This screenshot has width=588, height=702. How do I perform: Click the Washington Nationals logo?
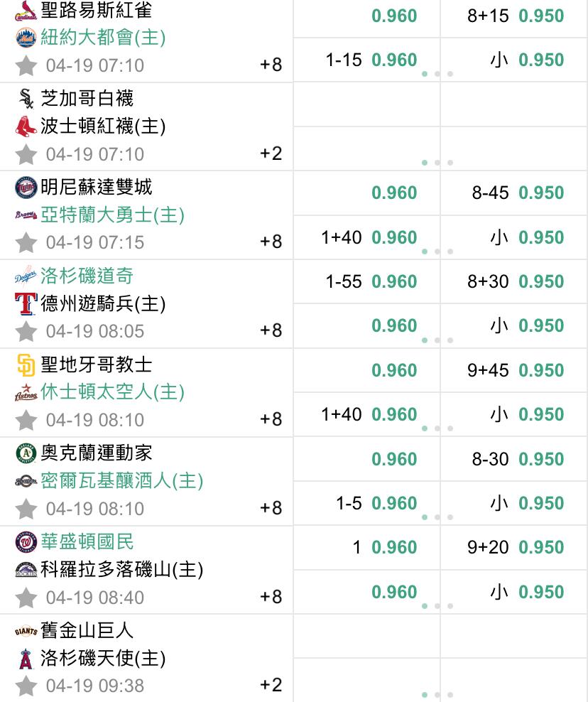point(26,541)
